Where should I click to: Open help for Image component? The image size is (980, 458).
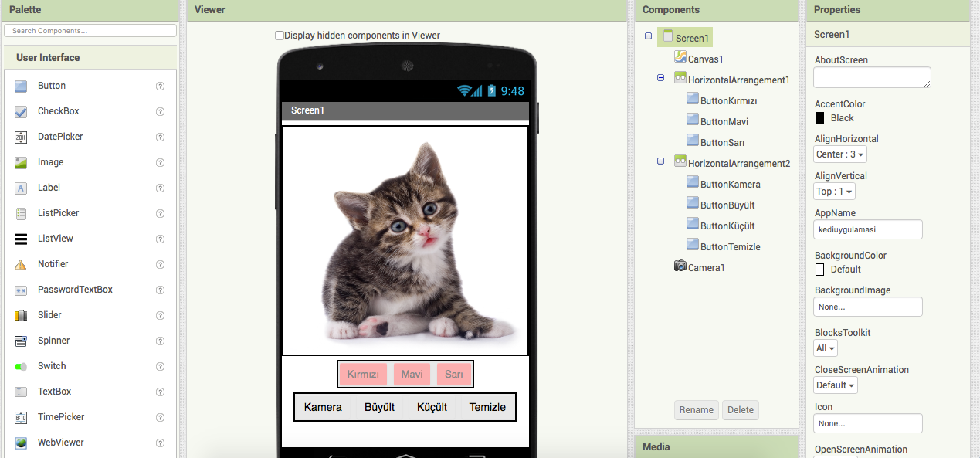(x=160, y=163)
